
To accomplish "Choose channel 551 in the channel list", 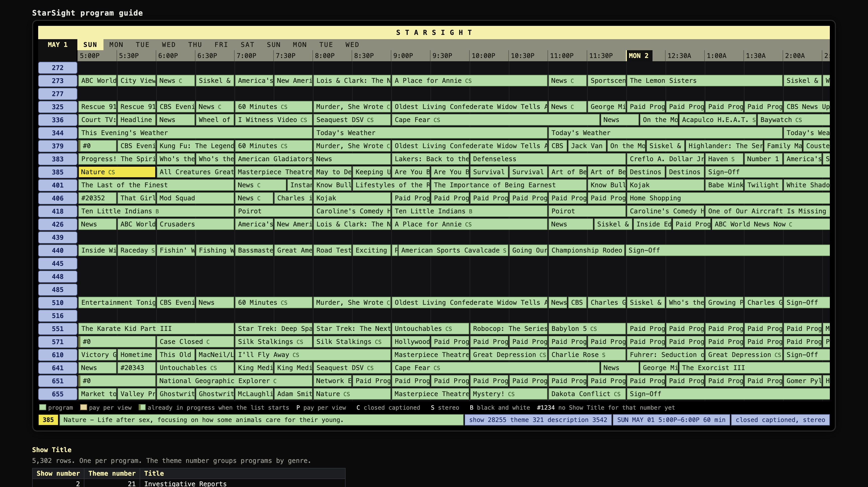I will coord(58,329).
